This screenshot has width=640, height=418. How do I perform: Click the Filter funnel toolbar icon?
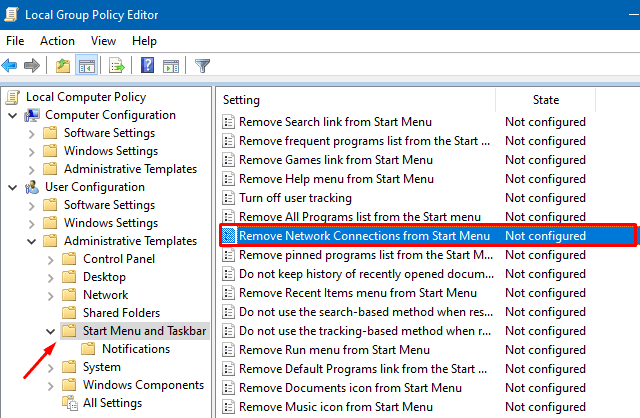(x=203, y=66)
